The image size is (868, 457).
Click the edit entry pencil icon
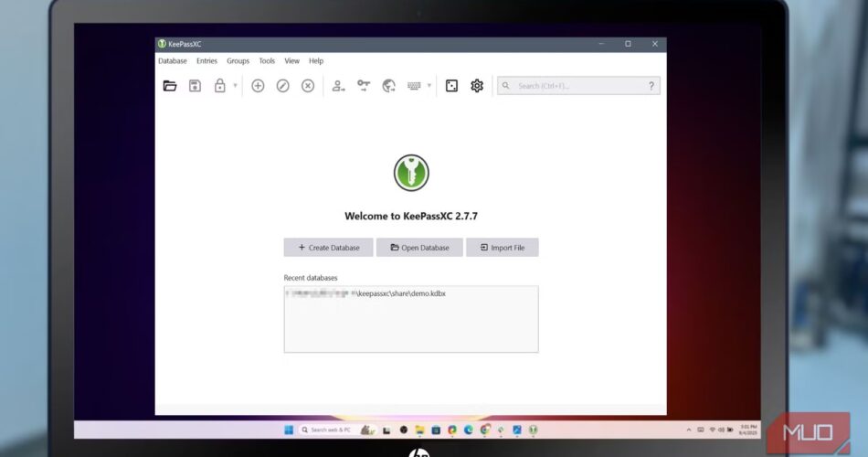click(x=282, y=86)
